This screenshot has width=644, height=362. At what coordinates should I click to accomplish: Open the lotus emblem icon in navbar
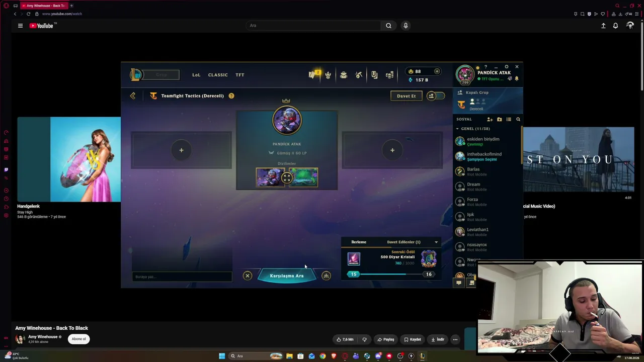(328, 75)
